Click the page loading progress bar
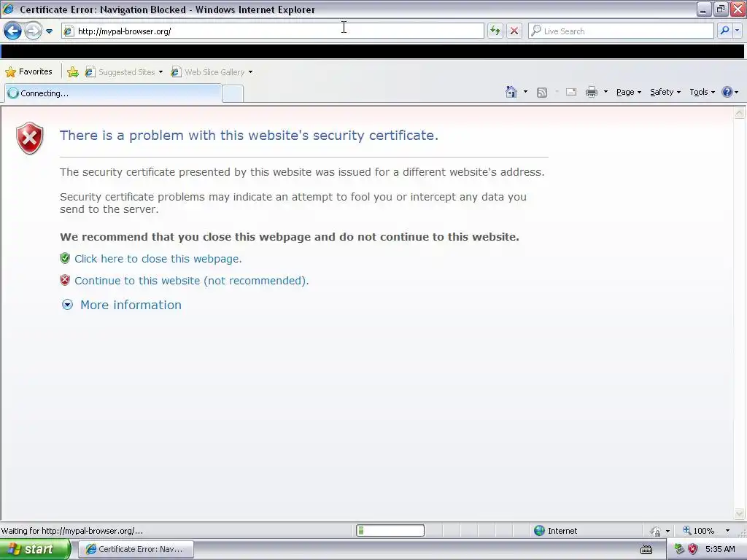This screenshot has height=560, width=747. click(x=390, y=531)
